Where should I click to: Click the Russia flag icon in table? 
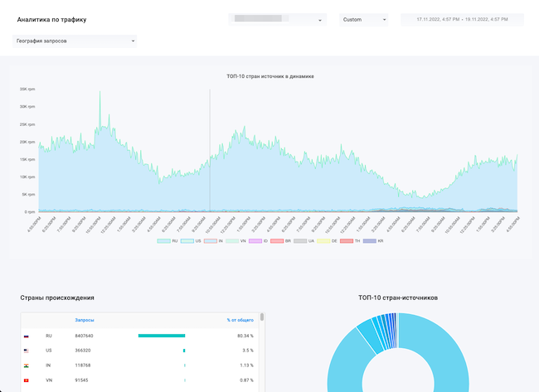coord(27,336)
